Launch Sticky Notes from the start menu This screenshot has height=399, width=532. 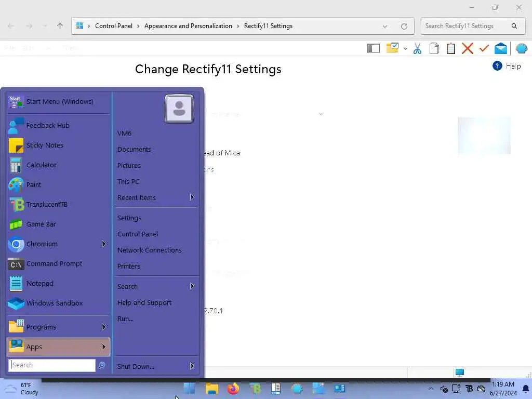coord(58,145)
